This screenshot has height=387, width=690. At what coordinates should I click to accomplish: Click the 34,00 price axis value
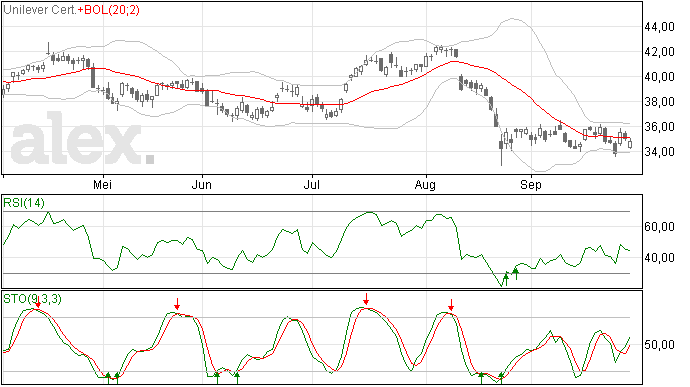660,152
